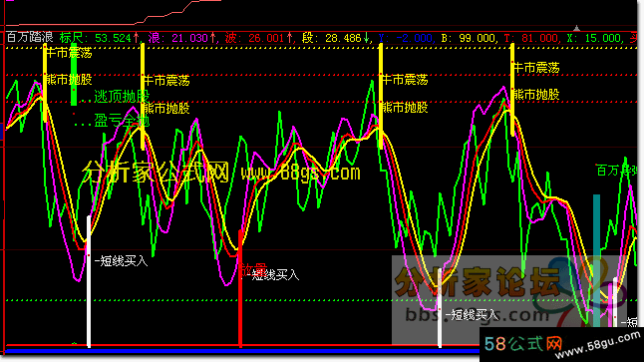Screen dimensions: 644x362
Task: Select the 浪: 21.030 readout
Action: [178, 38]
